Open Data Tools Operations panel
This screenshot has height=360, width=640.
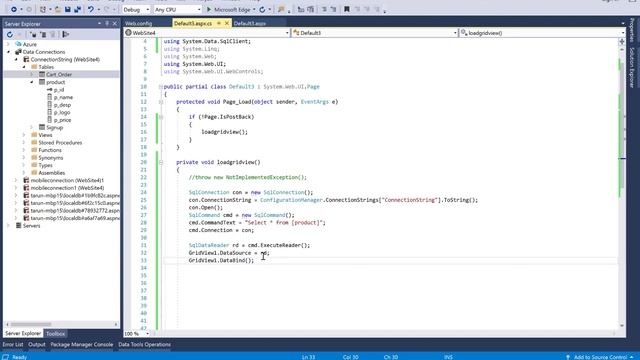(144, 344)
